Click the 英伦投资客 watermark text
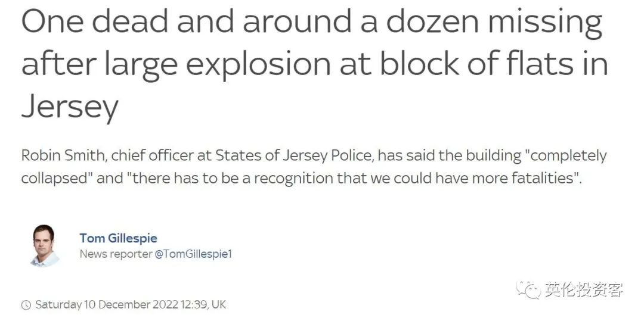 tap(584, 289)
